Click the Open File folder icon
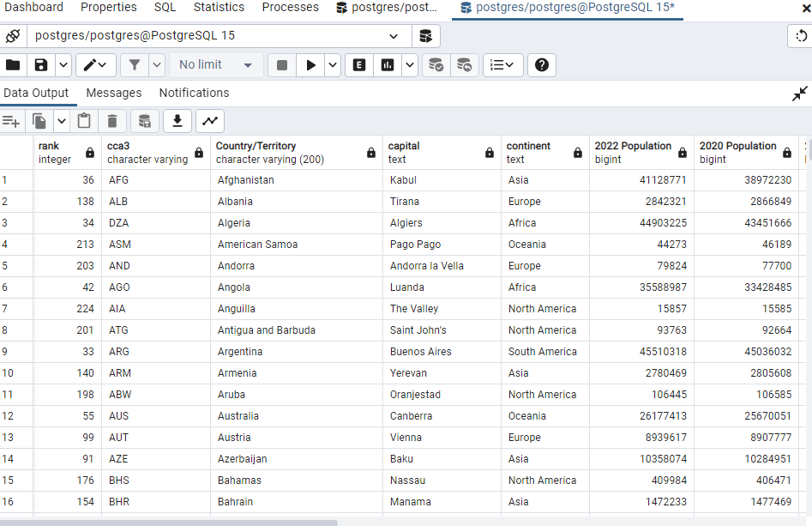812x526 pixels. click(x=14, y=65)
